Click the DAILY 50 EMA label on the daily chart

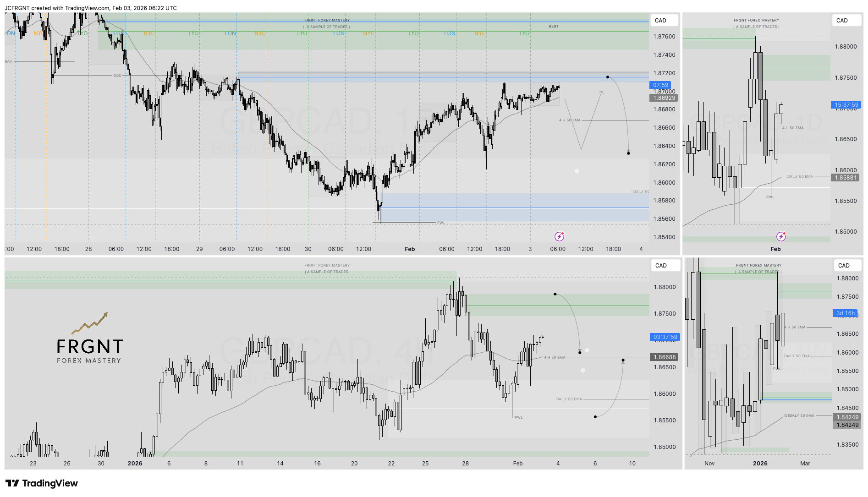800,177
